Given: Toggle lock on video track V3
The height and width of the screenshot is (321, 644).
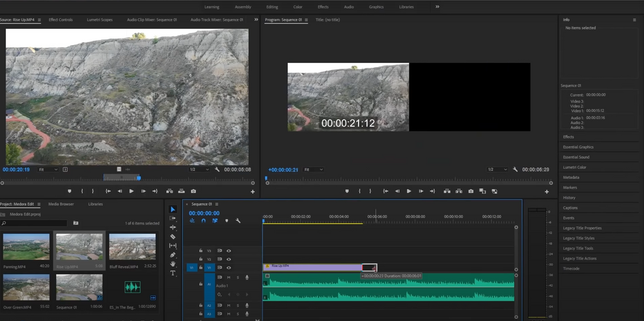Looking at the screenshot, I should [x=201, y=251].
